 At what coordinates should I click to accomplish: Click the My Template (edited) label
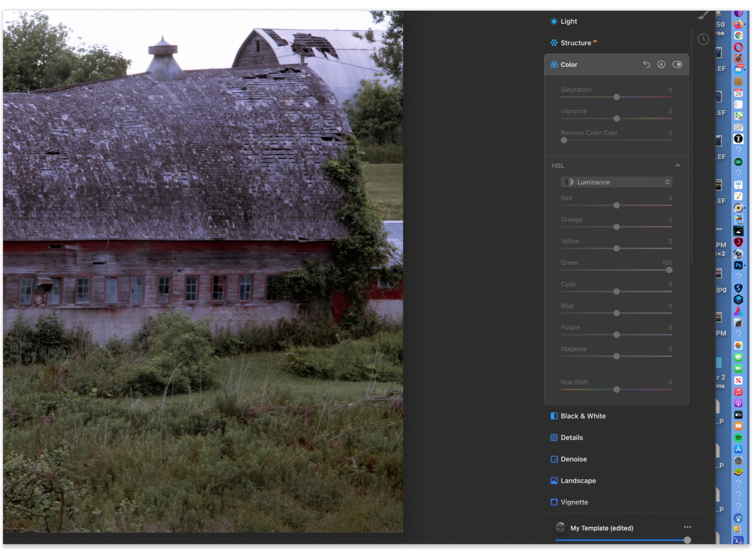(601, 528)
